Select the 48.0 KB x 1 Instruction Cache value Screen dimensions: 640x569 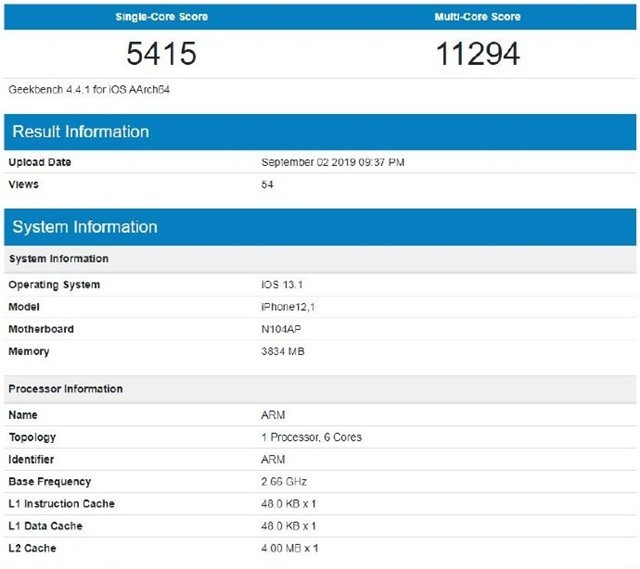click(289, 504)
